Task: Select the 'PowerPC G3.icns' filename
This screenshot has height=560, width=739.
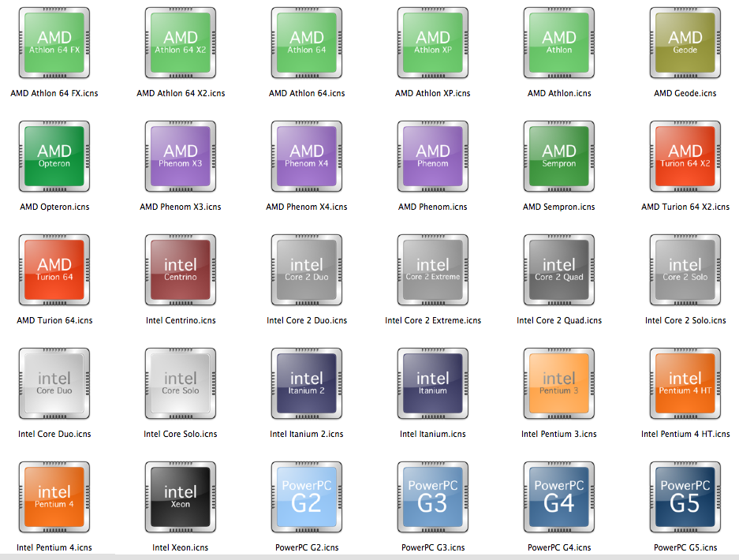Action: click(x=433, y=547)
